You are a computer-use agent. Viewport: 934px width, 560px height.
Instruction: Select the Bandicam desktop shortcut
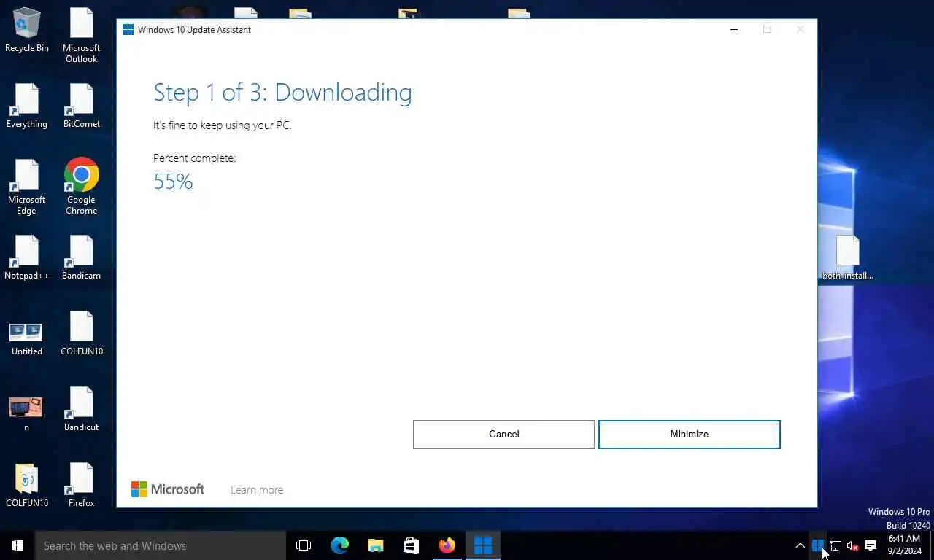[x=81, y=258]
